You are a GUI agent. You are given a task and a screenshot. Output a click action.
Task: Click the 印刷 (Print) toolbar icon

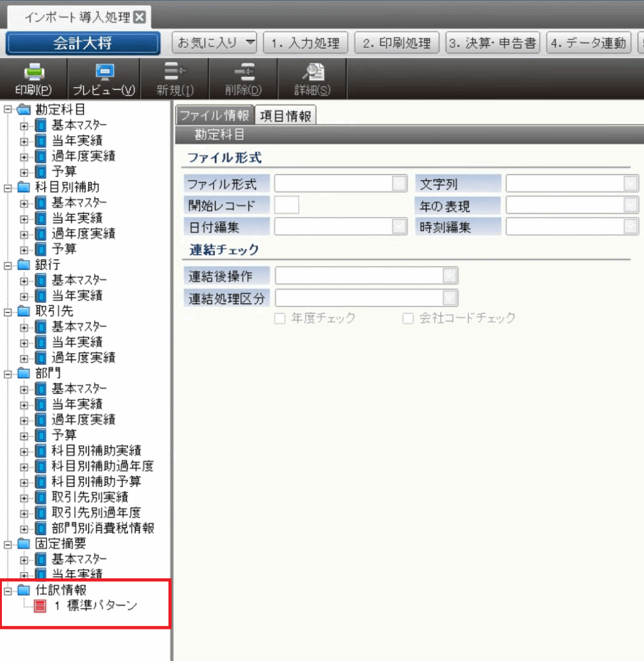click(33, 72)
